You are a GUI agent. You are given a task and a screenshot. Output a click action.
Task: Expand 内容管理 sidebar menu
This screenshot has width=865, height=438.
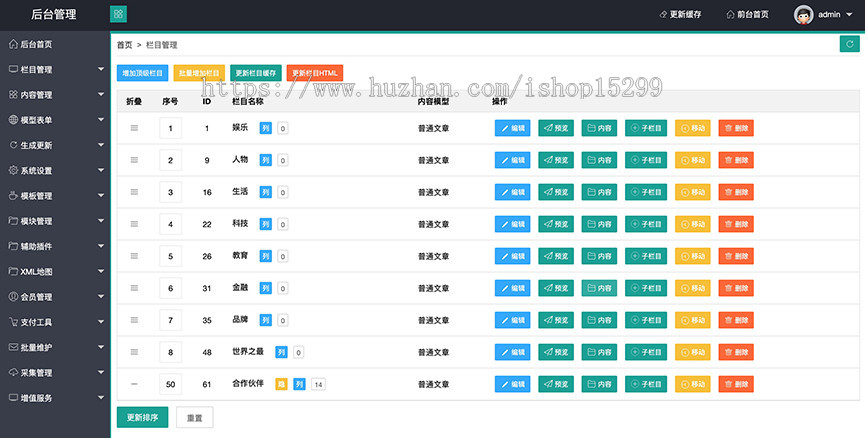(x=55, y=95)
